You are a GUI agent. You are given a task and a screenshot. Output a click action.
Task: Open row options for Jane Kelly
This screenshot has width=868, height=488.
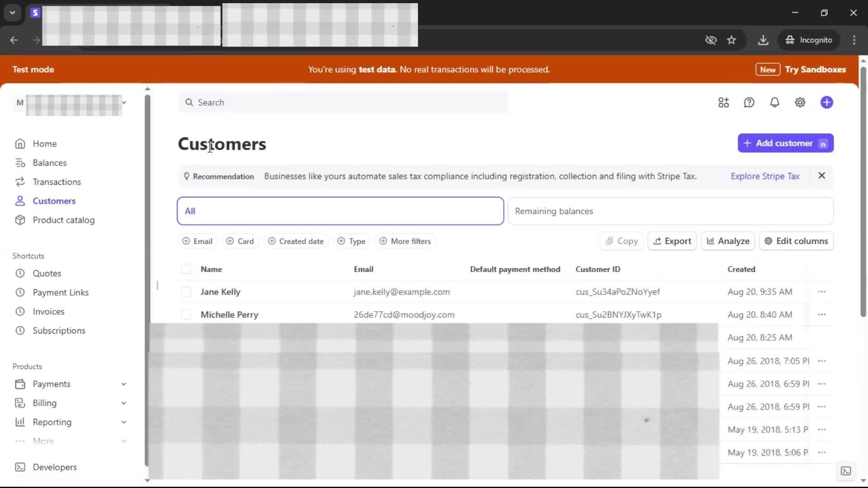(821, 292)
